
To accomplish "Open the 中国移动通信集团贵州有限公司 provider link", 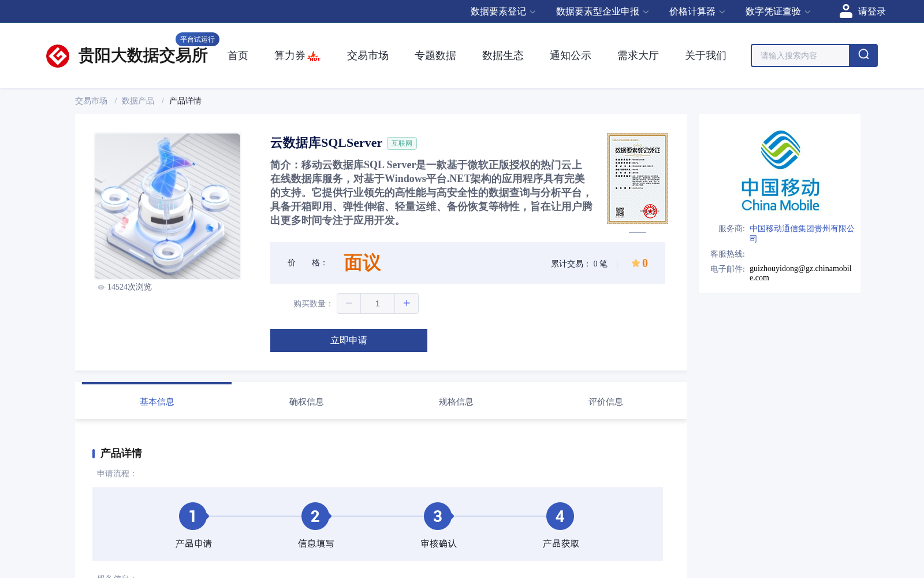I will pyautogui.click(x=802, y=234).
